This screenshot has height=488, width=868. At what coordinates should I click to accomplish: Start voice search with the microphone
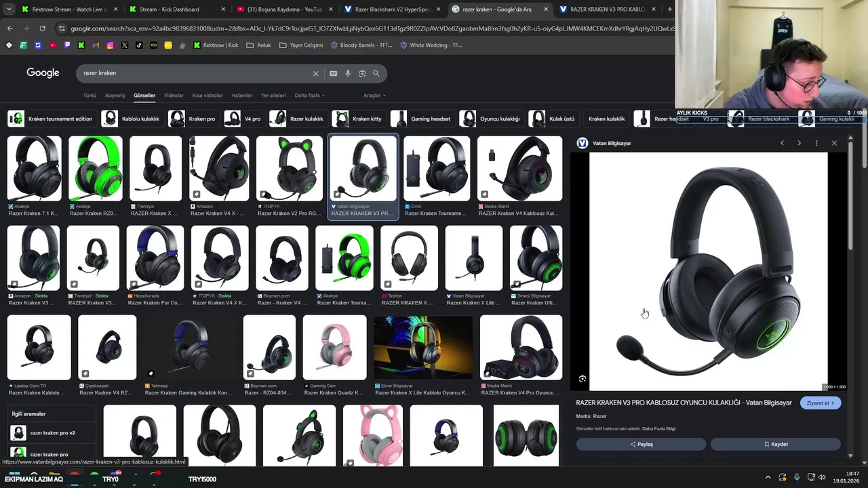[348, 73]
